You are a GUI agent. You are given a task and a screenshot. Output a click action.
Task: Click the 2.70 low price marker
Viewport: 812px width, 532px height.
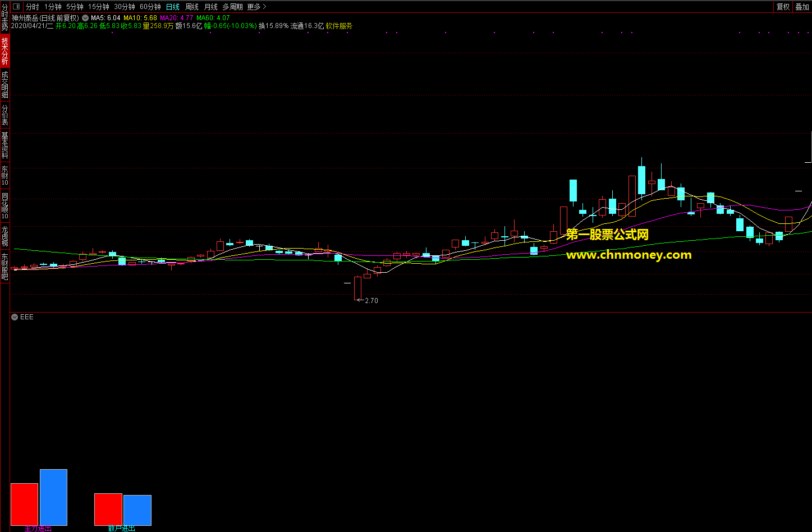point(371,301)
